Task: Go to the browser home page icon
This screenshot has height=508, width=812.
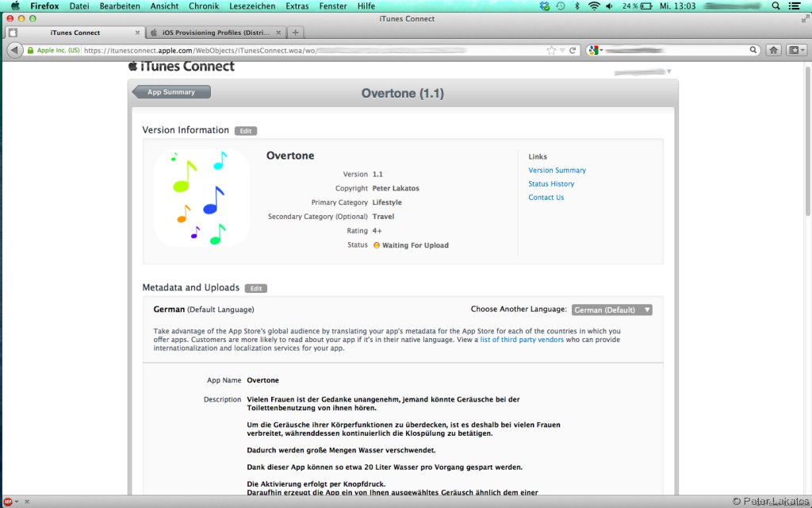Action: 774,50
